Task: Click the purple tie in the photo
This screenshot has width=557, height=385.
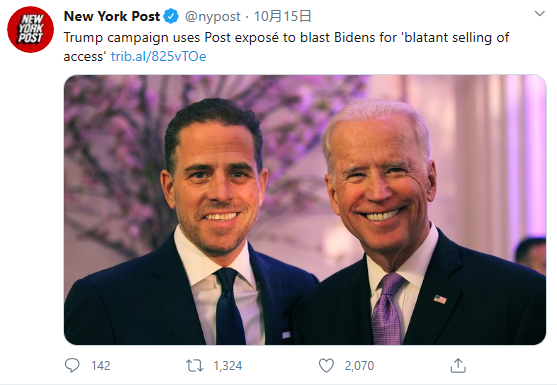Action: (386, 308)
